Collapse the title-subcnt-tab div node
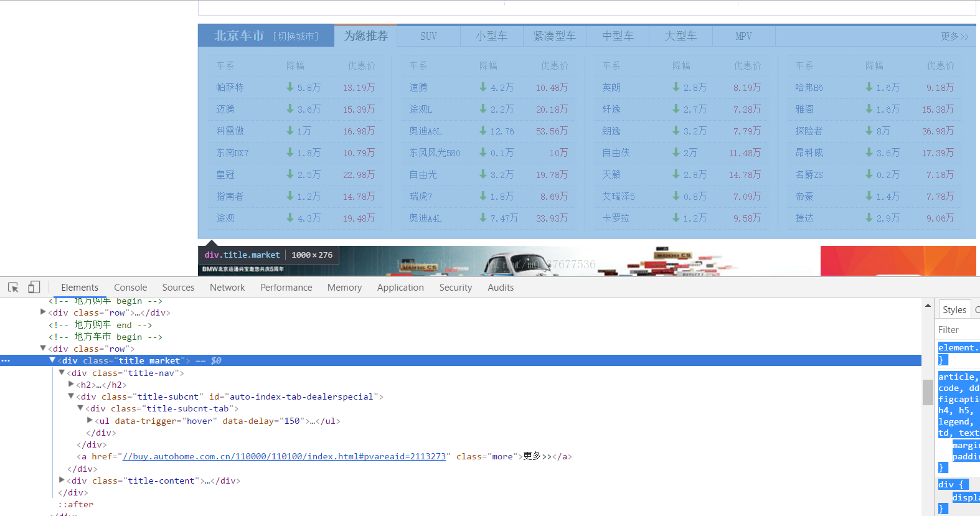This screenshot has width=980, height=516. click(x=80, y=408)
